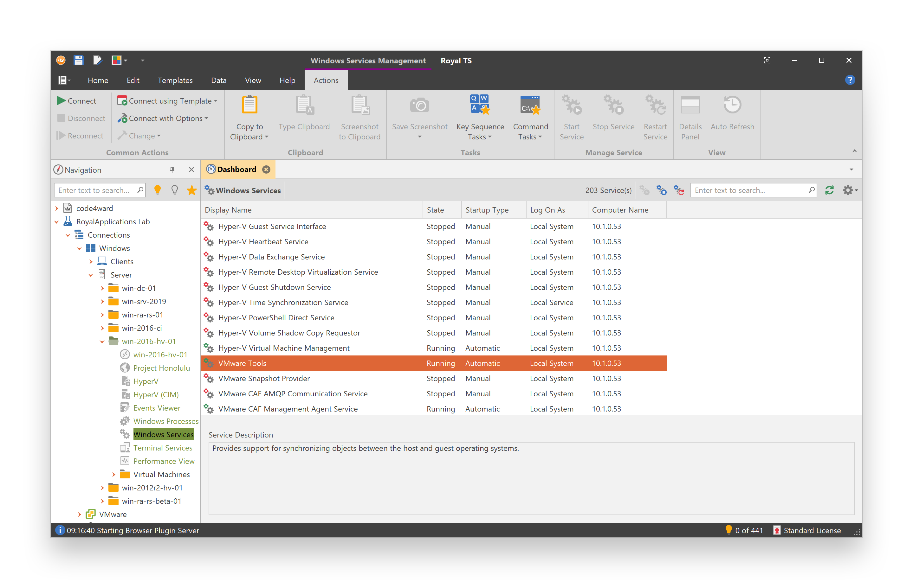Collapse the RoyalApplications Lab node
The height and width of the screenshot is (588, 913).
pyautogui.click(x=57, y=222)
